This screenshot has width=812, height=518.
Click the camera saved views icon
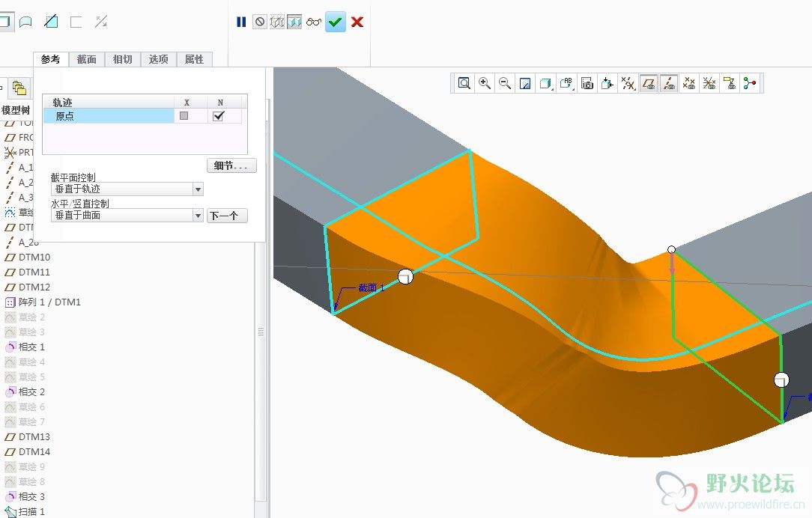tap(587, 83)
